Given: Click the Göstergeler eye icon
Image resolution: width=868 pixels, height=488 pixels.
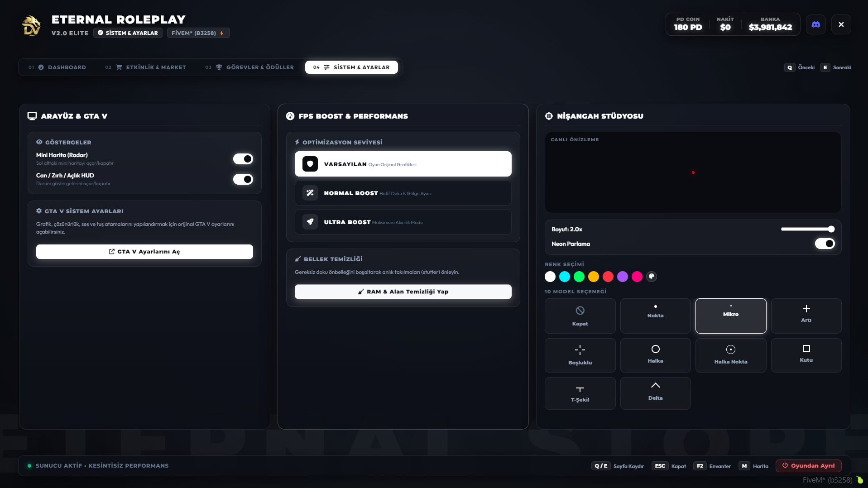Looking at the screenshot, I should [x=39, y=142].
